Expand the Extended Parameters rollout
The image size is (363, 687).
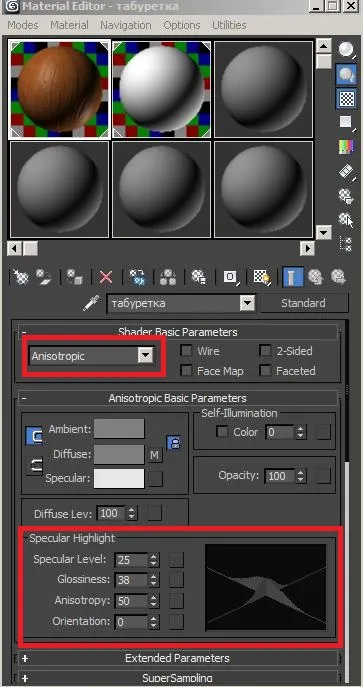[177, 658]
